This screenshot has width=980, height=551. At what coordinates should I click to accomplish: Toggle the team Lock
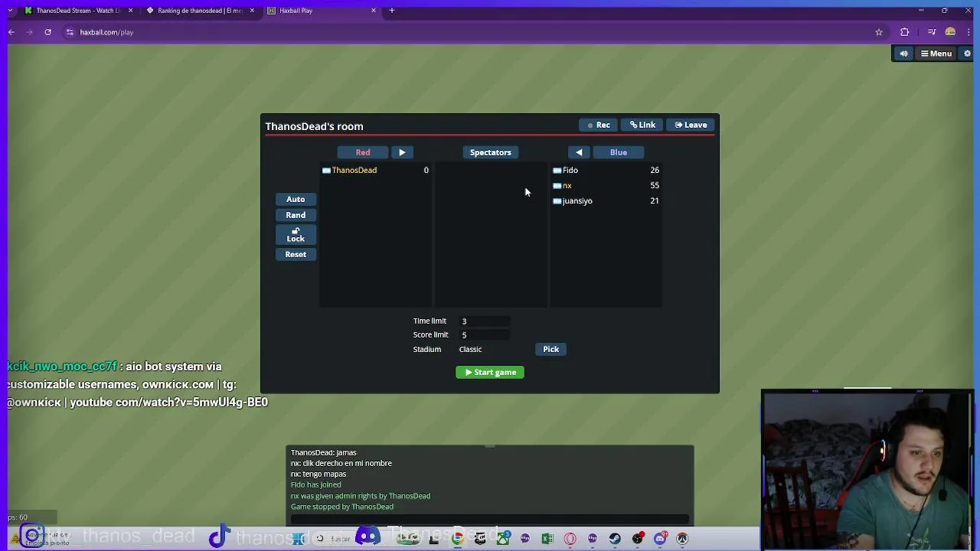[x=296, y=235]
